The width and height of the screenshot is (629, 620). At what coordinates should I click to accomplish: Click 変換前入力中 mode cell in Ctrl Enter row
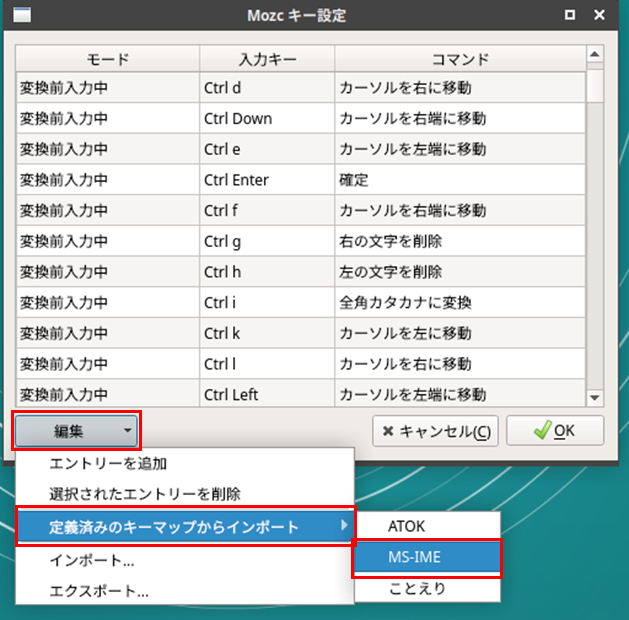tap(108, 180)
